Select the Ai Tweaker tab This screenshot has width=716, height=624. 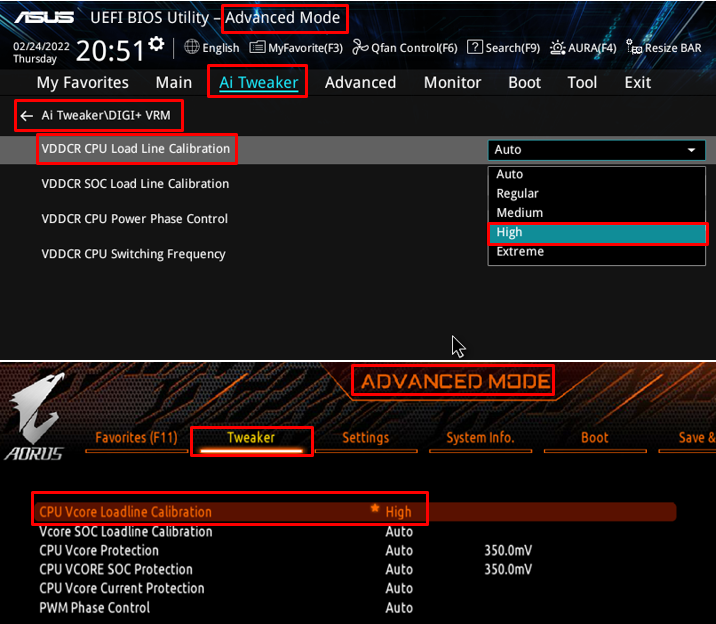tap(258, 83)
